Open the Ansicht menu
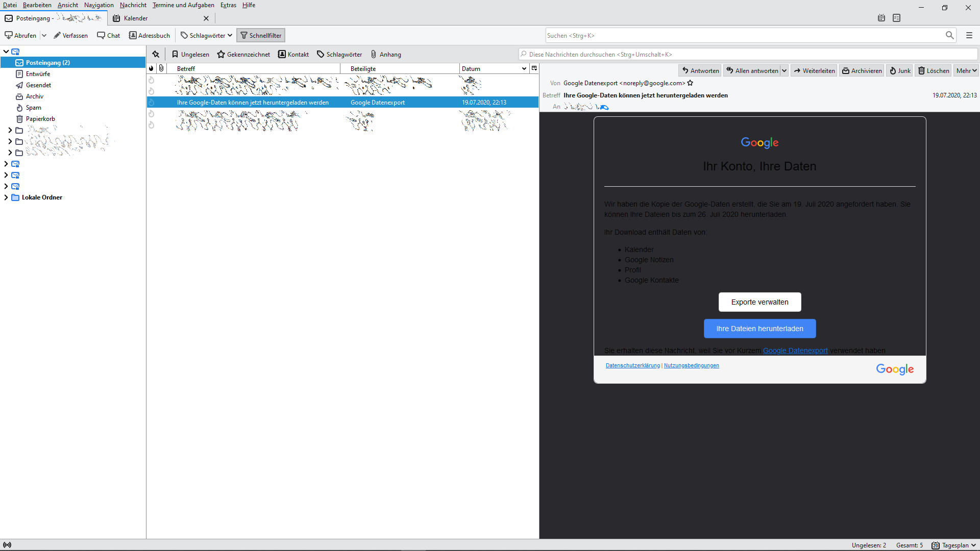The height and width of the screenshot is (551, 980). pyautogui.click(x=68, y=5)
